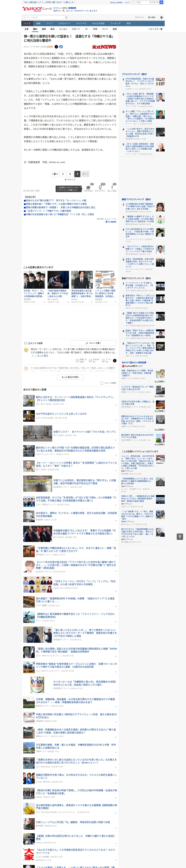This screenshot has height=868, width=186.
Task: Toggle the コメント非表示 checkbox
Action: pos(102,383)
